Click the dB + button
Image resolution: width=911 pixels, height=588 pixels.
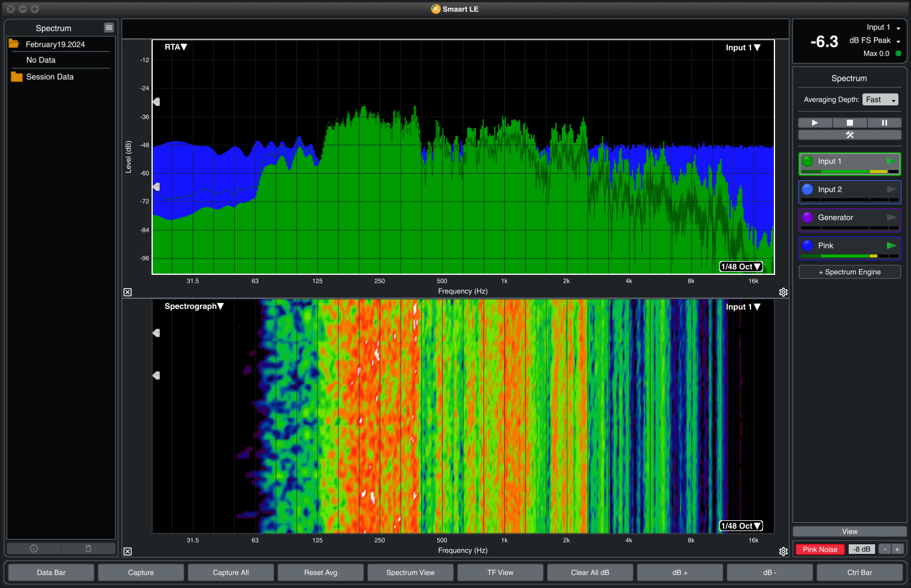(680, 572)
